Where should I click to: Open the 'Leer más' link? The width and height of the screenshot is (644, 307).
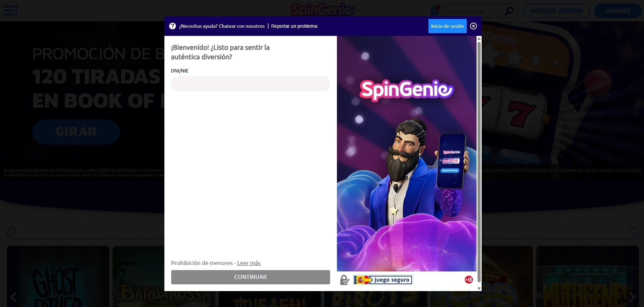click(249, 263)
